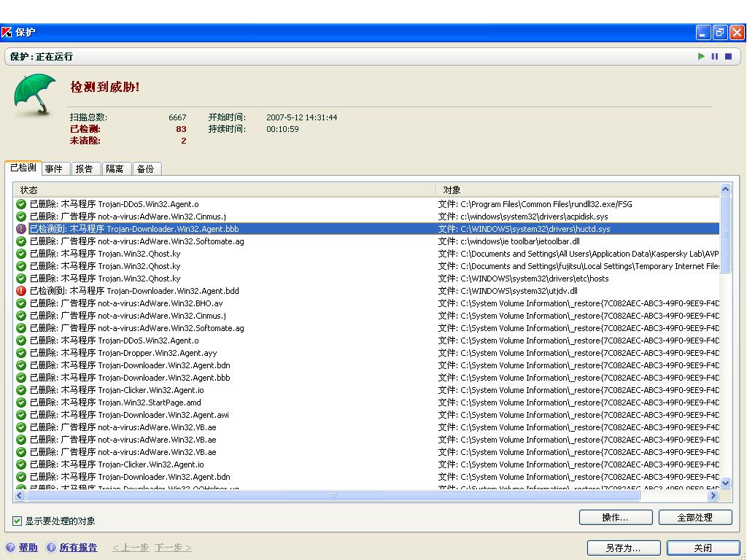747x560 pixels.
Task: Click check icon of hosts file Qhost.ky row
Action: [x=21, y=279]
